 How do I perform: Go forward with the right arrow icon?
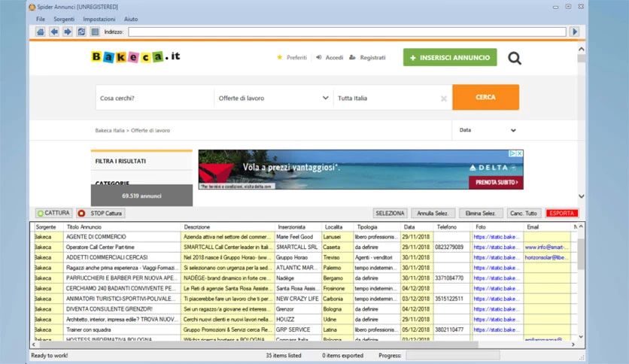(68, 32)
